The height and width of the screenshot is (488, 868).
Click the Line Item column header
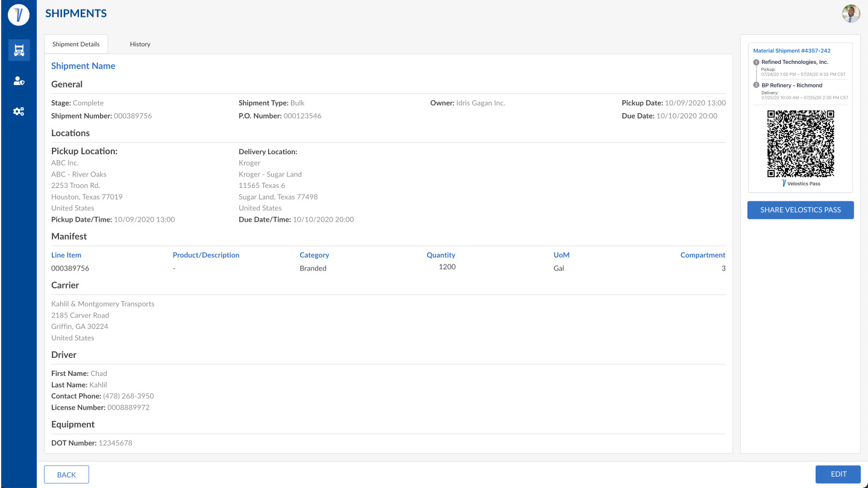point(66,255)
